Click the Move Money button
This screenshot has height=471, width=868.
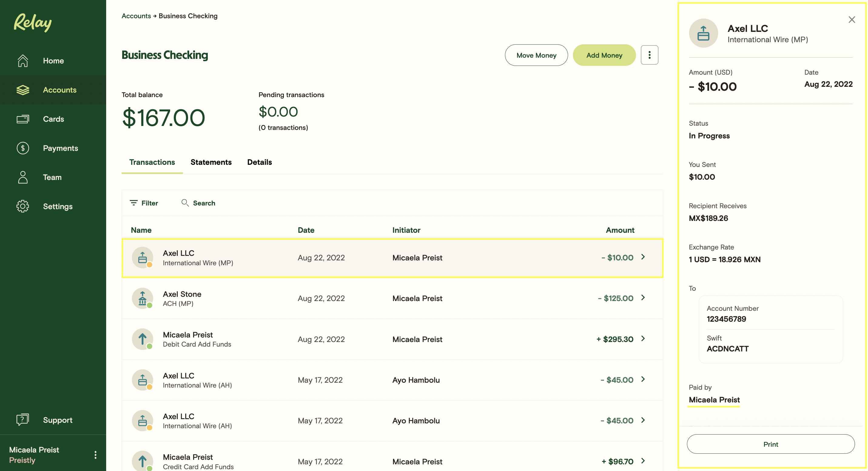pyautogui.click(x=536, y=55)
